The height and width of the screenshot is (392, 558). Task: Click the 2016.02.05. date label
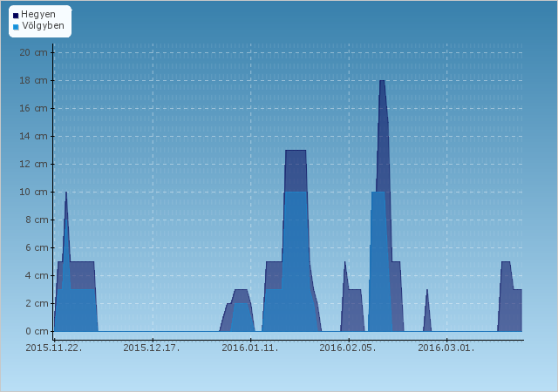tap(348, 348)
